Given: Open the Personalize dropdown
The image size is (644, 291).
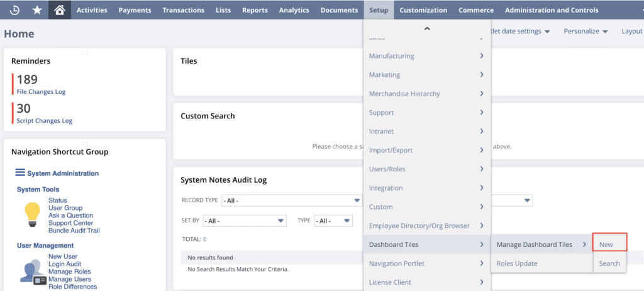Looking at the screenshot, I should pos(585,31).
